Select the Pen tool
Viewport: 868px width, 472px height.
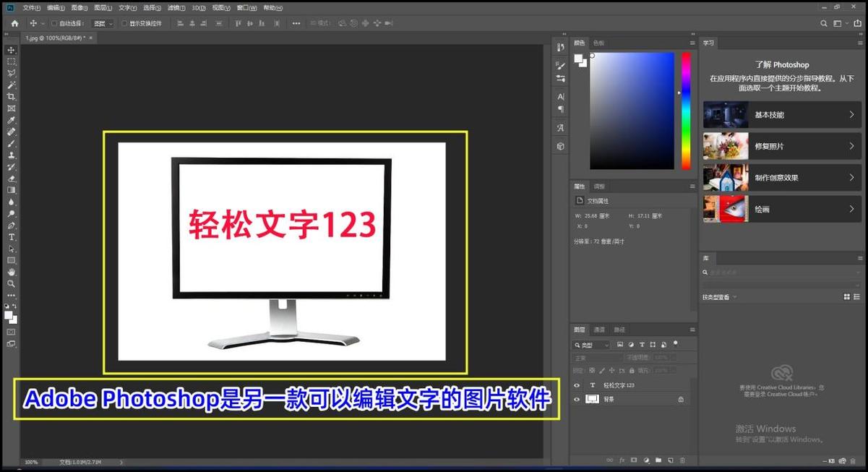11,225
